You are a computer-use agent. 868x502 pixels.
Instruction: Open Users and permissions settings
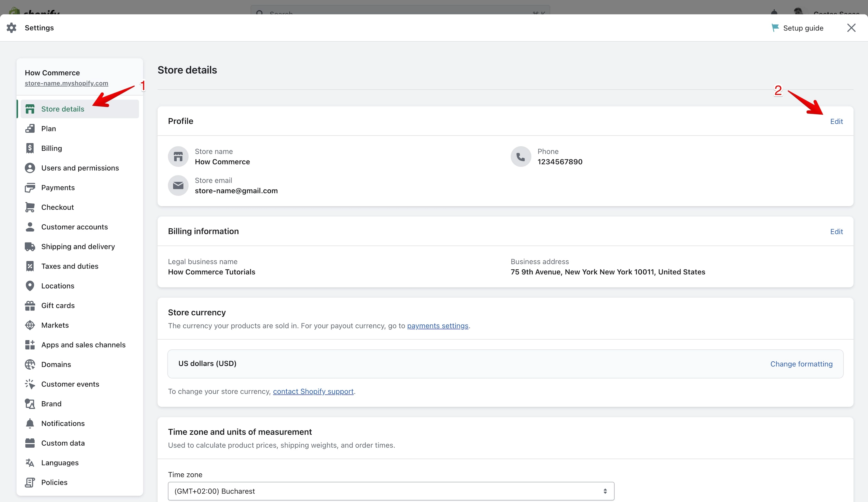80,168
